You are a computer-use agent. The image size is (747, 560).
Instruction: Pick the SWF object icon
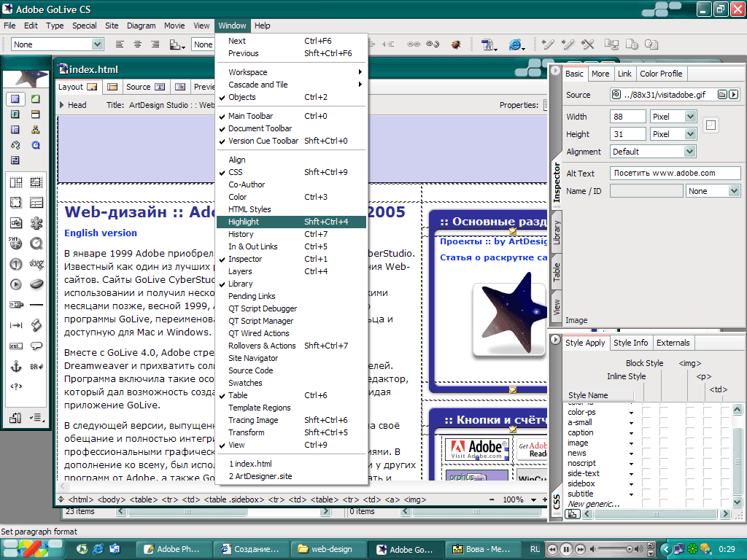[16, 244]
